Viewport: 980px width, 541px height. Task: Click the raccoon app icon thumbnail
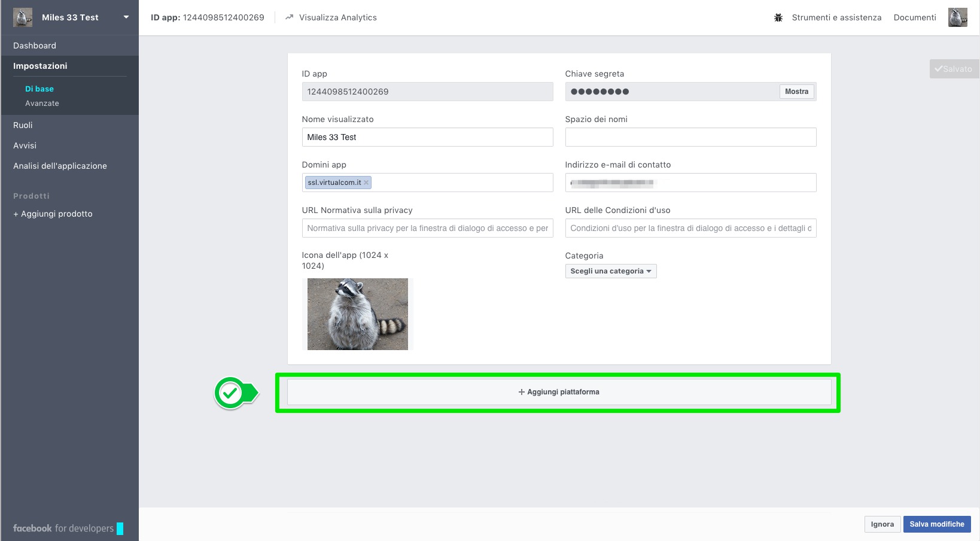point(357,314)
